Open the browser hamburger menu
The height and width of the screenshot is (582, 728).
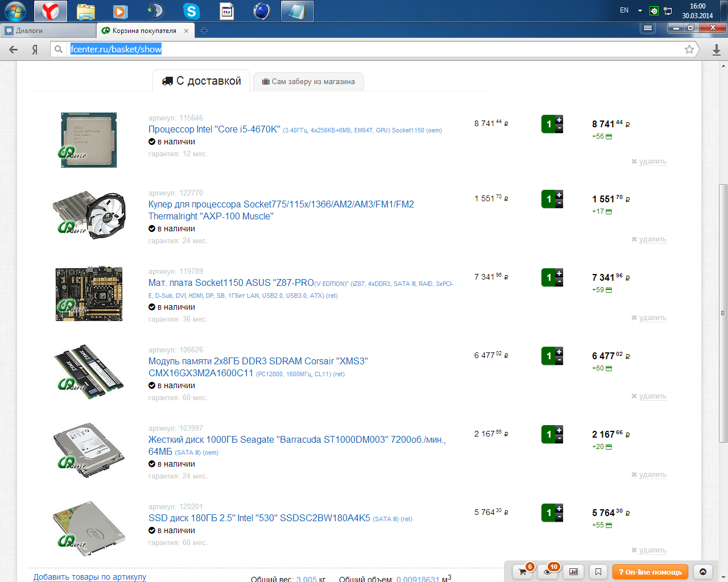pyautogui.click(x=647, y=28)
